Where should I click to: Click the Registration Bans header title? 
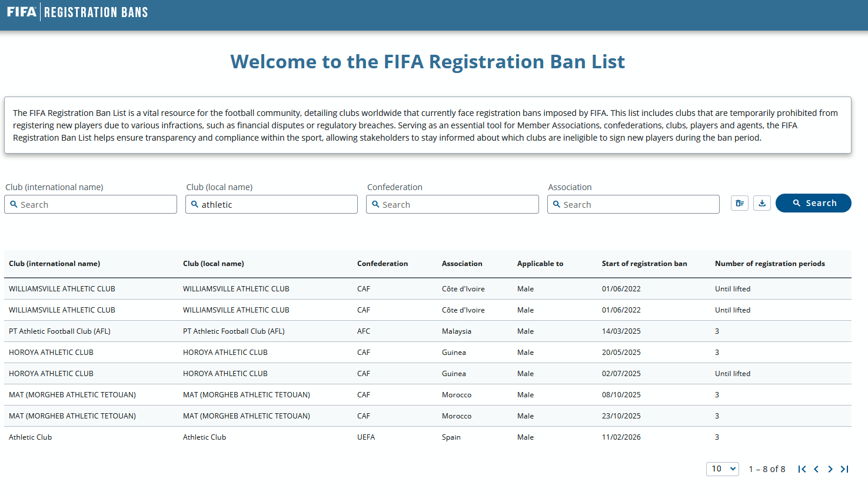tap(96, 12)
